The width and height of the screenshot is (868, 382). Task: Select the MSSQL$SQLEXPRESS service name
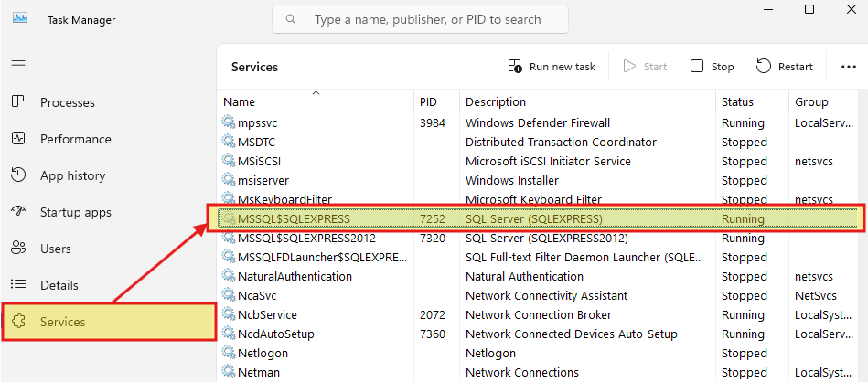pyautogui.click(x=294, y=219)
